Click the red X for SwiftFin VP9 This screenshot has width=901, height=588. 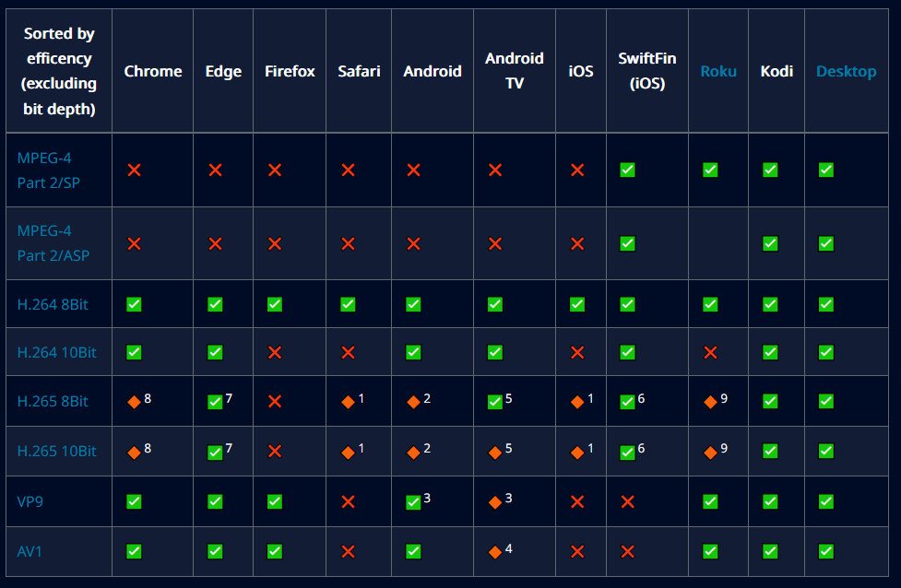627,501
